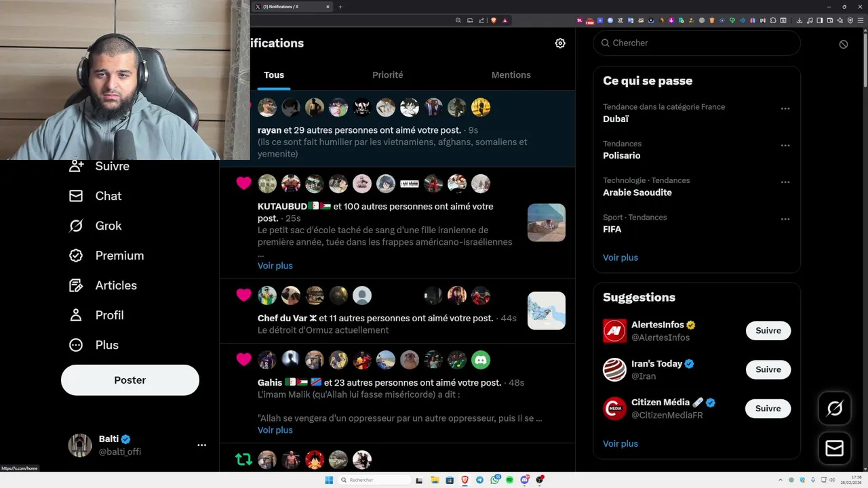Open Profil in sidebar
This screenshot has width=868, height=488.
pyautogui.click(x=96, y=315)
